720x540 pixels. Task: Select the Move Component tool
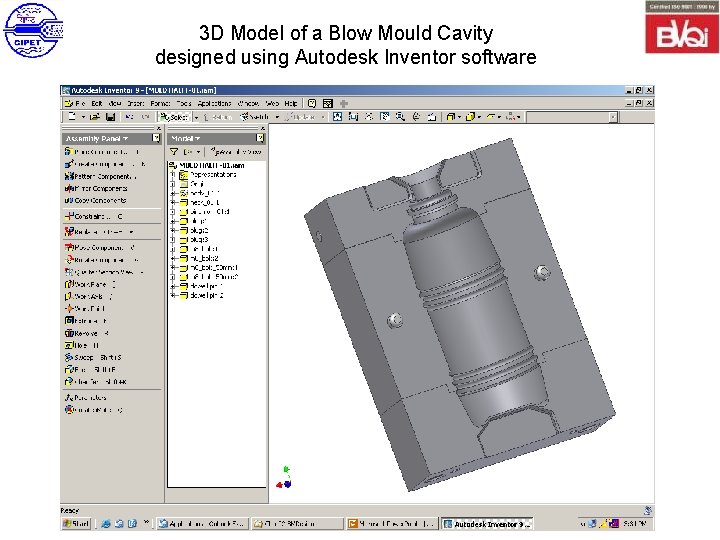pos(100,248)
